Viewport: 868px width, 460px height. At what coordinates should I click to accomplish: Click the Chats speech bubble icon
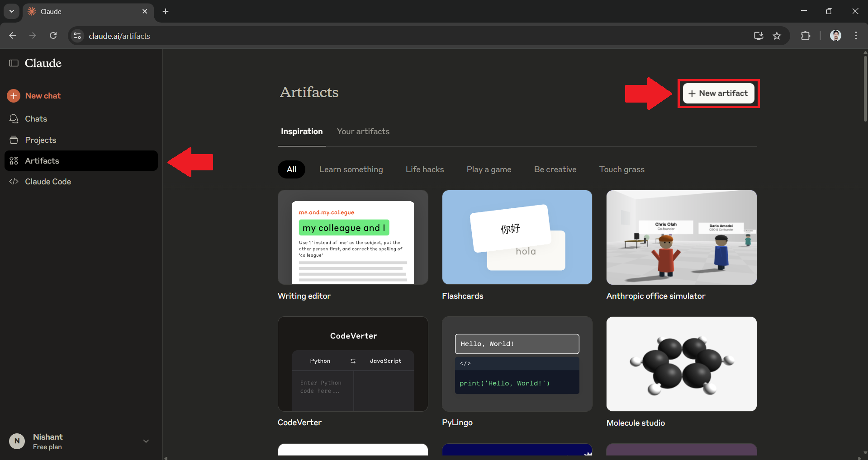click(x=14, y=119)
